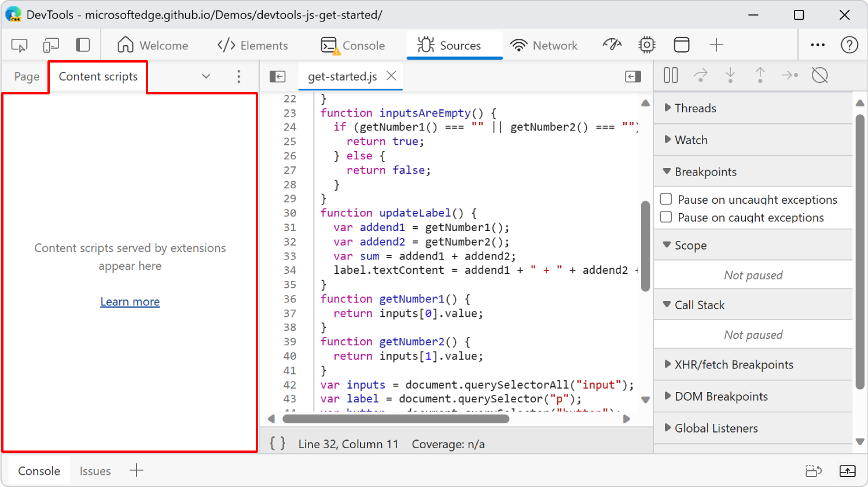
Task: Open DevTools settings gear
Action: [x=646, y=45]
